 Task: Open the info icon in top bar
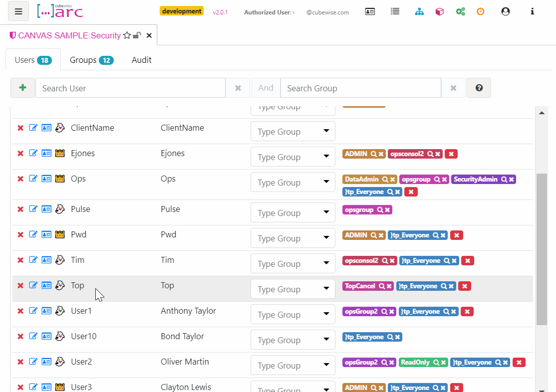coord(533,11)
